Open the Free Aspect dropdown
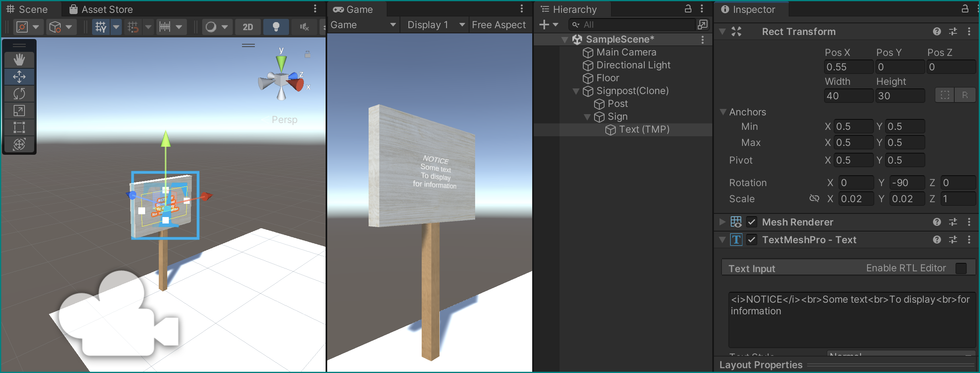The height and width of the screenshot is (373, 980). pyautogui.click(x=500, y=25)
